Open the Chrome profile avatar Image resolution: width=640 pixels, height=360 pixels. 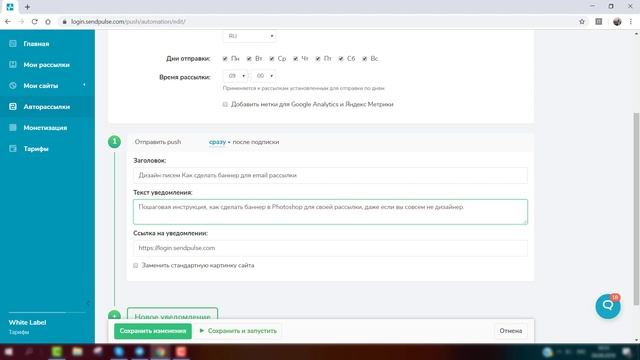617,22
